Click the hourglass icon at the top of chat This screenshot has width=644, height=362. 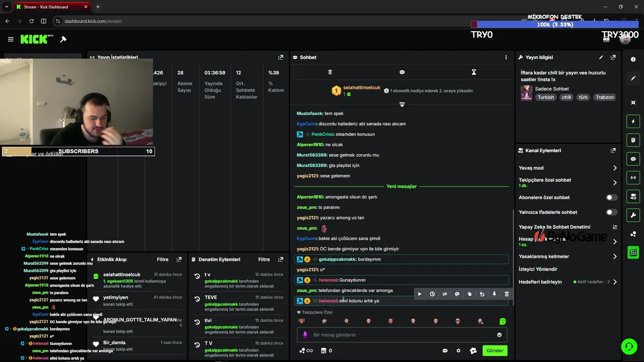(473, 72)
